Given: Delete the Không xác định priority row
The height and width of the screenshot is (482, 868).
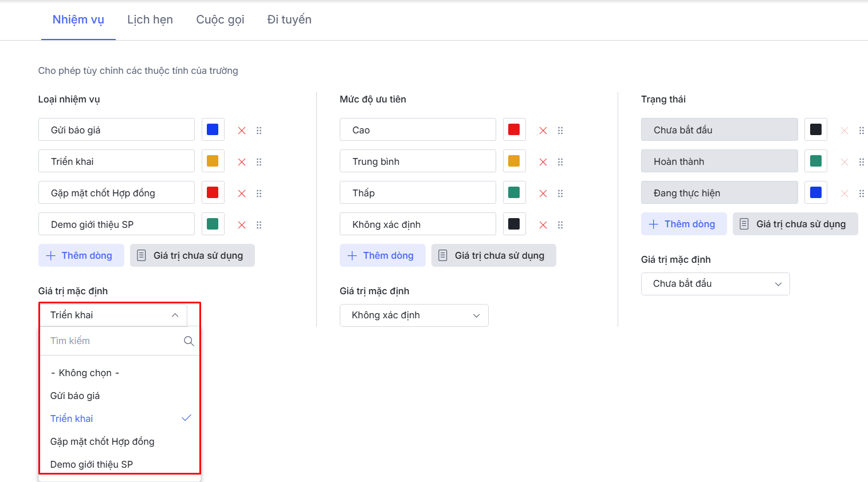Looking at the screenshot, I should 543,225.
